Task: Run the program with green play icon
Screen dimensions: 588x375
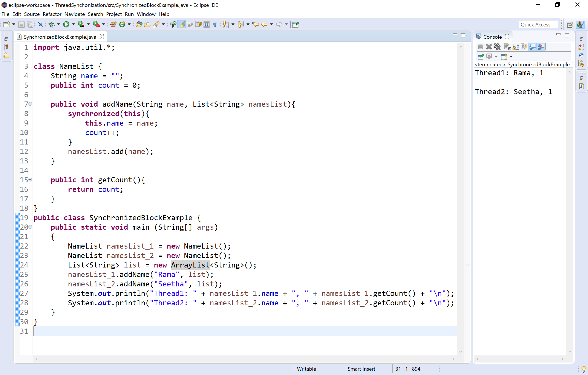Action: coord(66,25)
